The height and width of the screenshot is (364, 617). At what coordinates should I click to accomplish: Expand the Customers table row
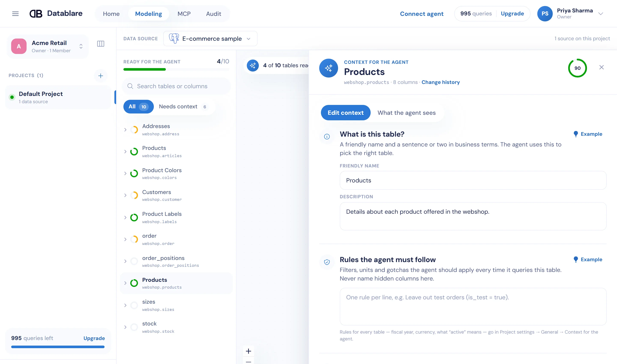pos(125,195)
